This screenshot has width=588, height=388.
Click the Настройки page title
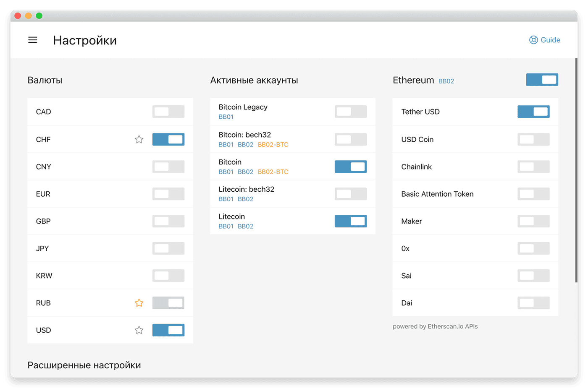tap(85, 40)
